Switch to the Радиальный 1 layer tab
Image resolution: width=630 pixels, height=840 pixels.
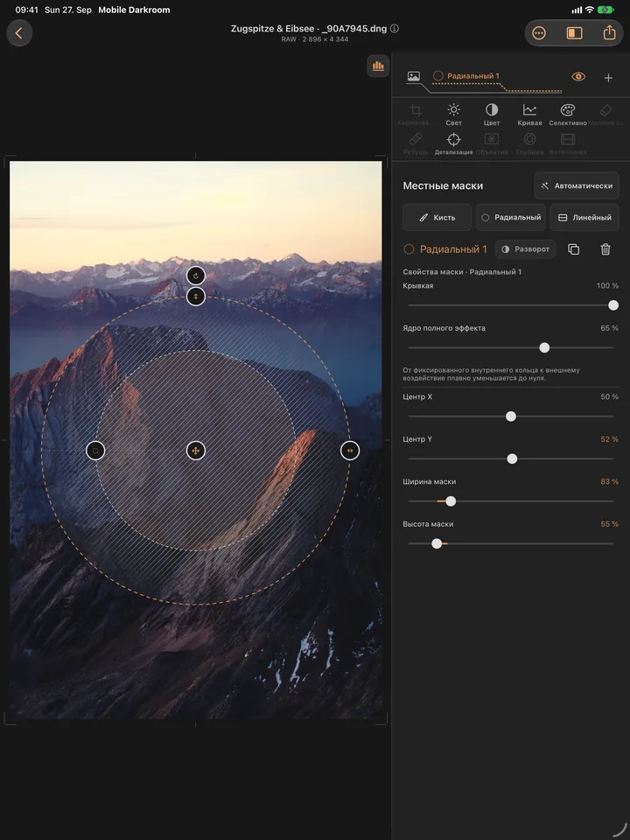pyautogui.click(x=466, y=76)
